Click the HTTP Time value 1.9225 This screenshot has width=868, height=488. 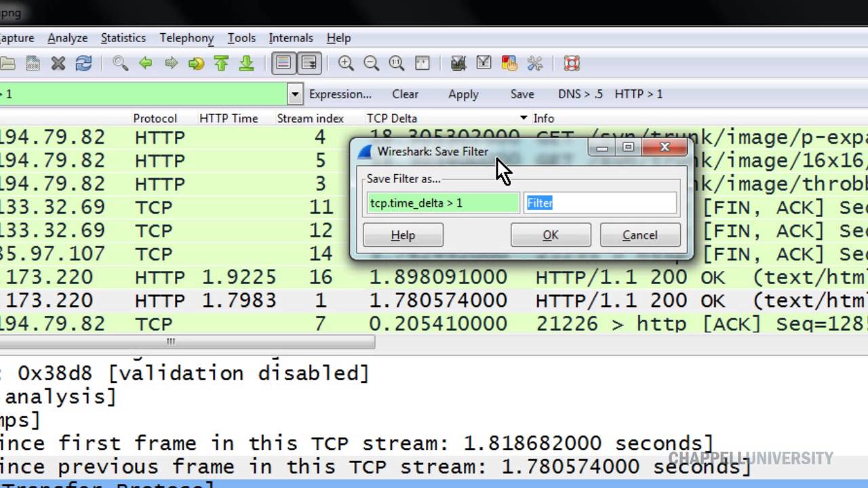239,277
